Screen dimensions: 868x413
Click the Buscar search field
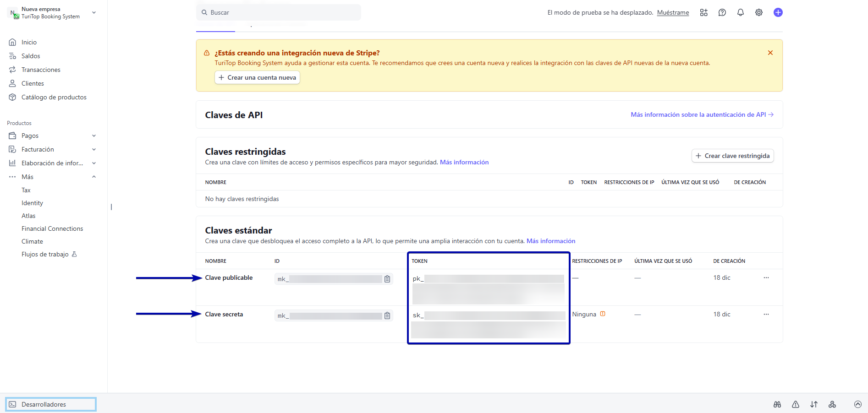coord(279,13)
